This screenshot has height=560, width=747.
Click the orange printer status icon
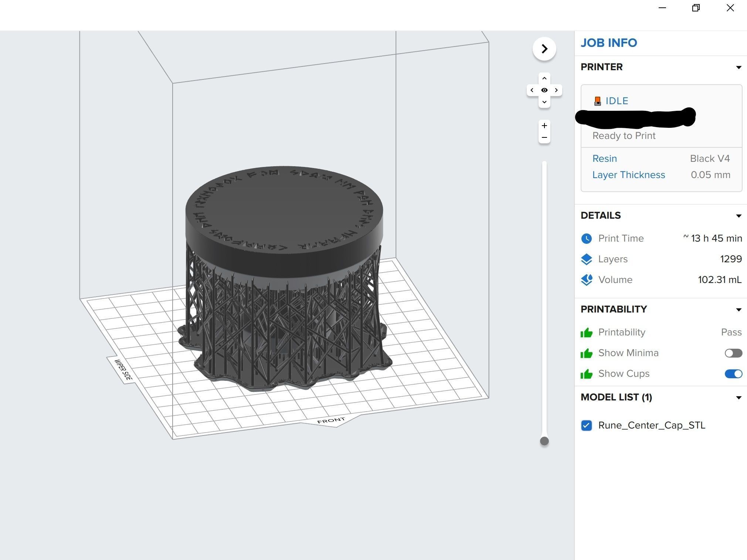point(597,101)
